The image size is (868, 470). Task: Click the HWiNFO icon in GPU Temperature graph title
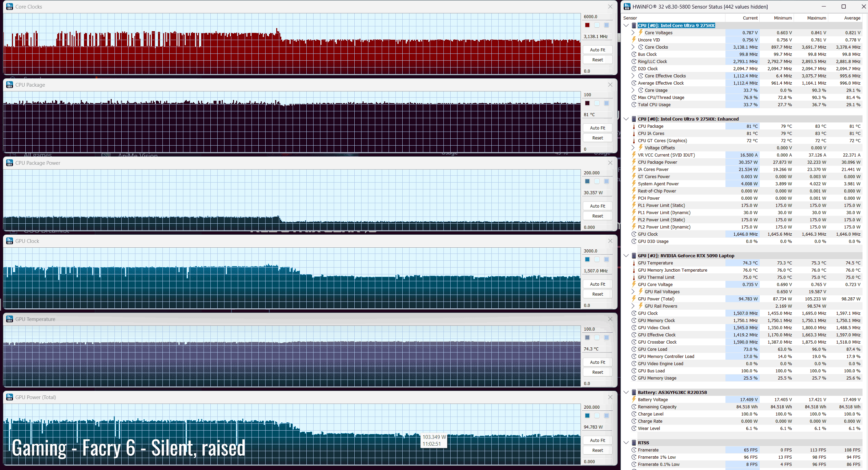click(10, 319)
